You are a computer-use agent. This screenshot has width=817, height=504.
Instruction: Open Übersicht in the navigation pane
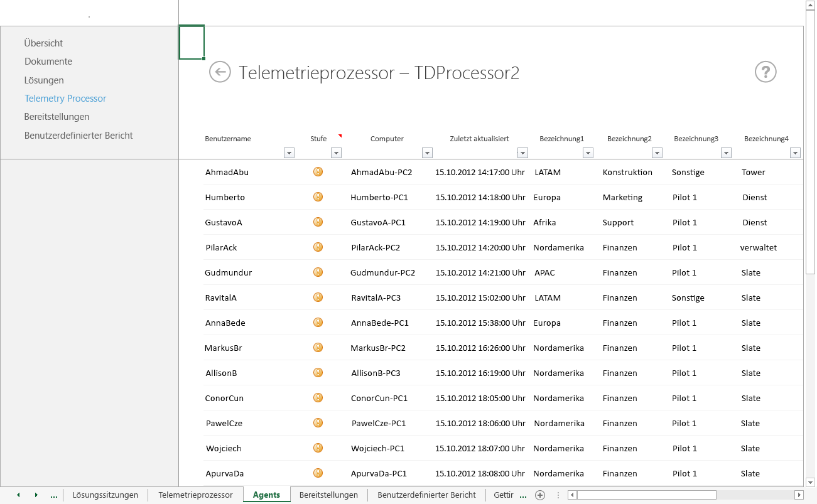tap(43, 43)
